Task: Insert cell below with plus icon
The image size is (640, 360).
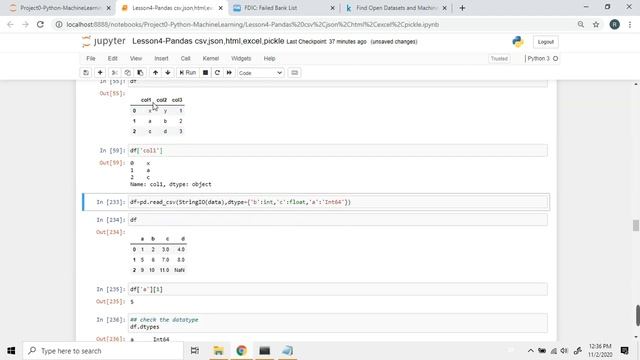Action: 100,73
